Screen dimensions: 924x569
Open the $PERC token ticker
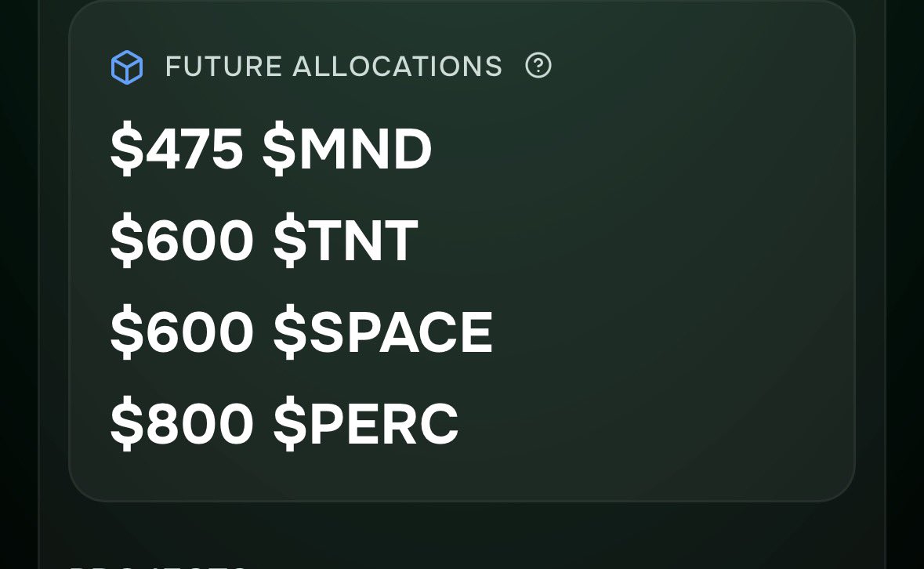[x=365, y=423]
